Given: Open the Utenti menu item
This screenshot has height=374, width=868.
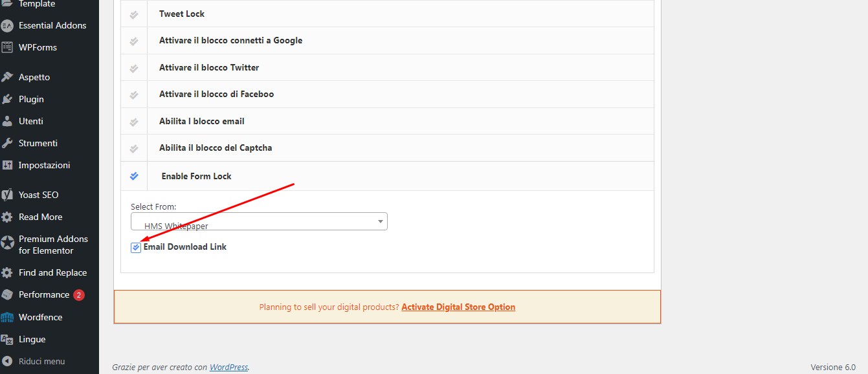Looking at the screenshot, I should coord(31,121).
